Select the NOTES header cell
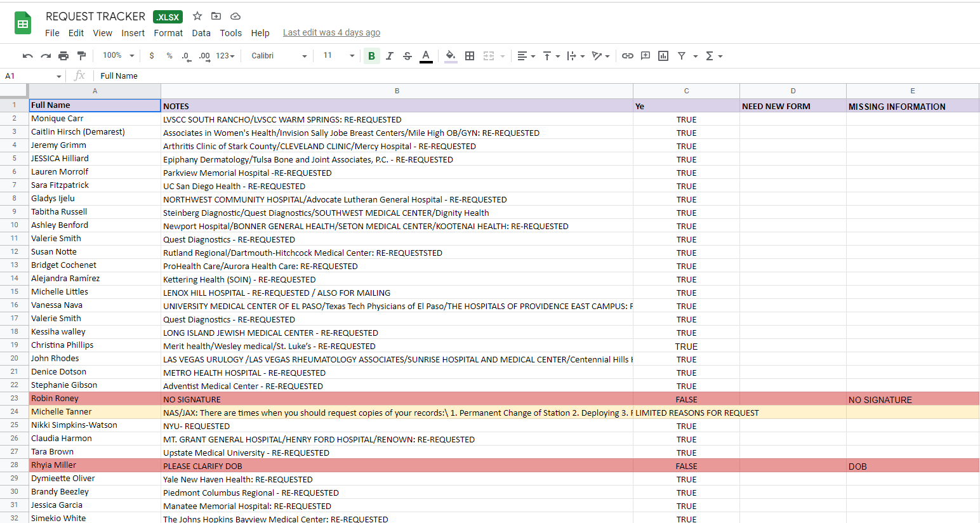The width and height of the screenshot is (980, 523). coord(397,106)
